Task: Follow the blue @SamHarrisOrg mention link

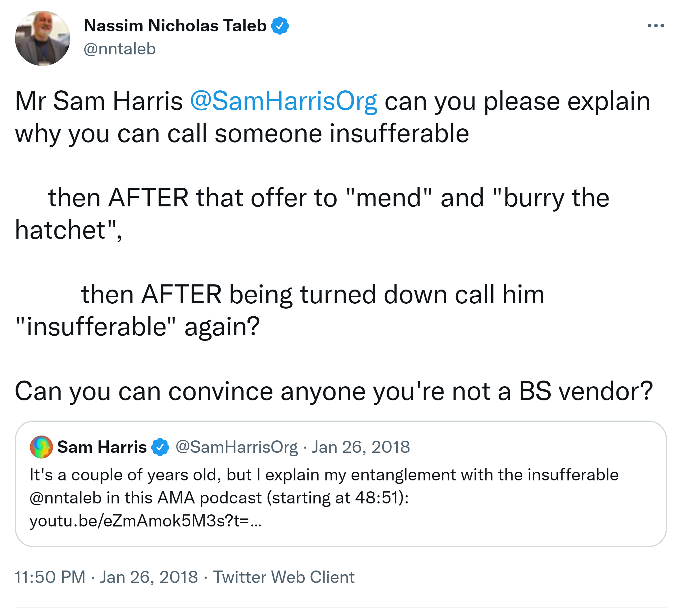Action: (x=283, y=101)
